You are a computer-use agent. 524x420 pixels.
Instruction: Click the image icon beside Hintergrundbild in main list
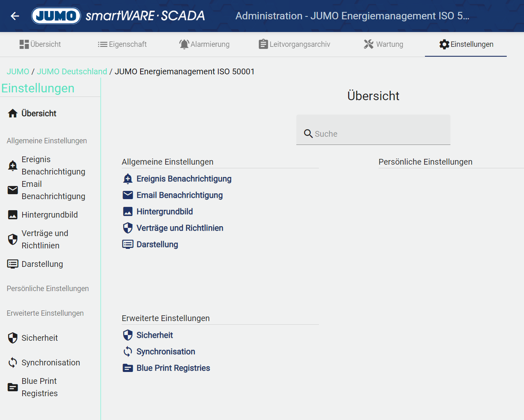pos(128,212)
